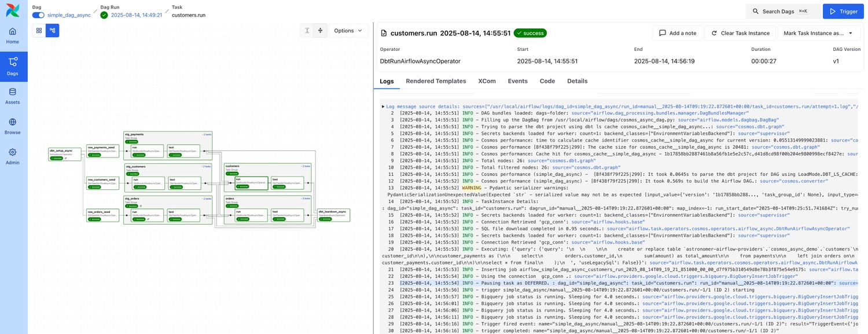868x334 pixels.
Task: Collapse the Log message source details entry
Action: pyautogui.click(x=383, y=107)
